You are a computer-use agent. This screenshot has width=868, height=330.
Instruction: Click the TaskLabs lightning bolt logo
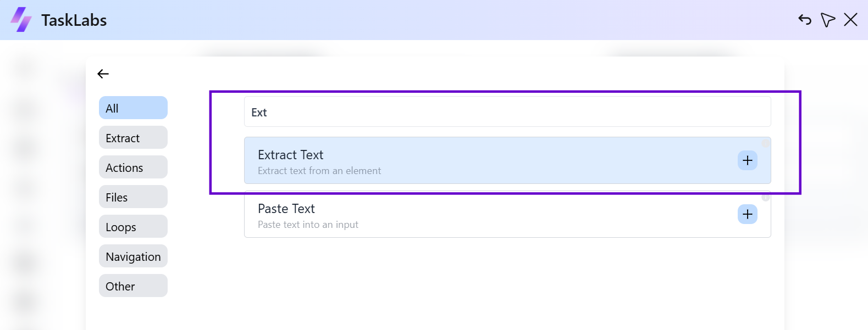click(x=20, y=19)
